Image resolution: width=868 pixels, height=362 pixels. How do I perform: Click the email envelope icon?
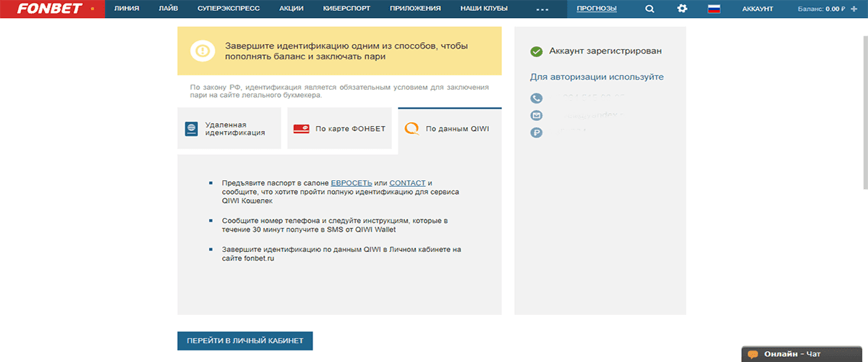click(x=536, y=115)
